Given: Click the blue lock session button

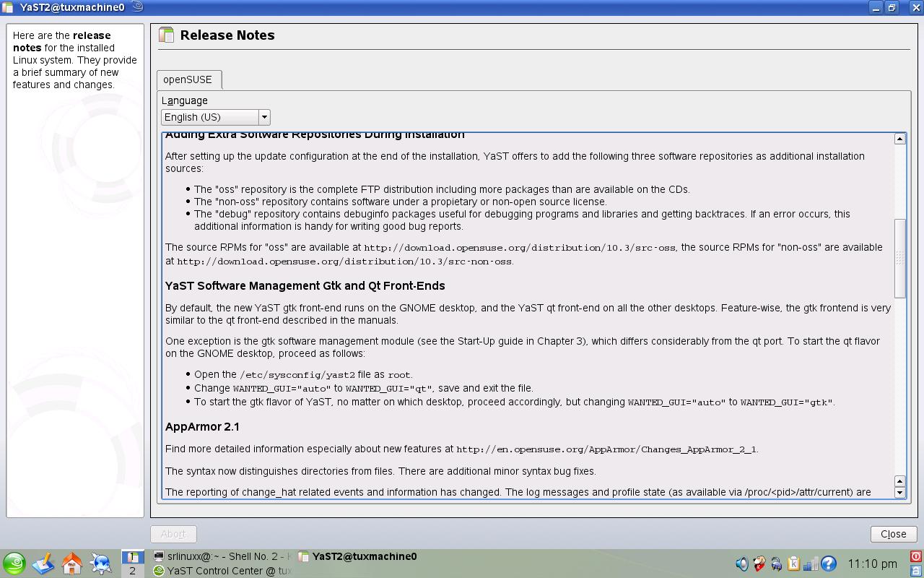Looking at the screenshot, I should tap(915, 571).
